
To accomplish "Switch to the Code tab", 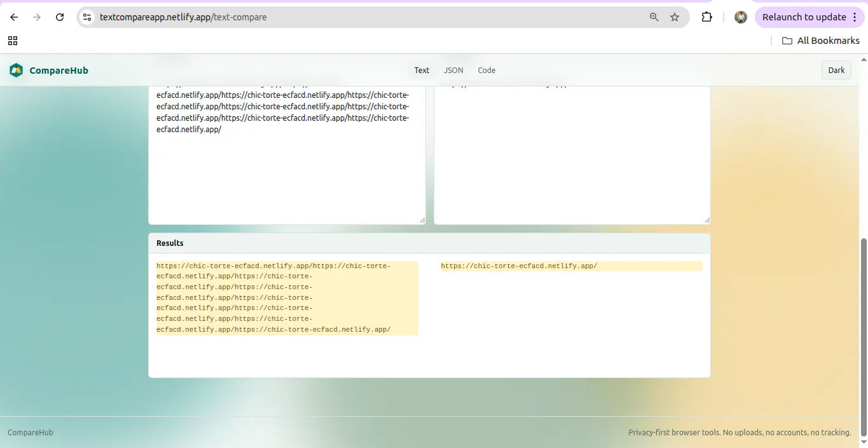I will (486, 71).
